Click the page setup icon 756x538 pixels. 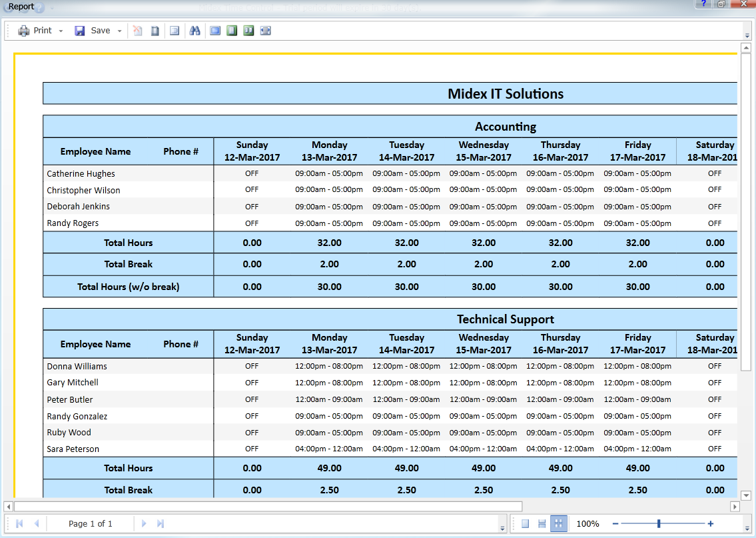[x=175, y=30]
